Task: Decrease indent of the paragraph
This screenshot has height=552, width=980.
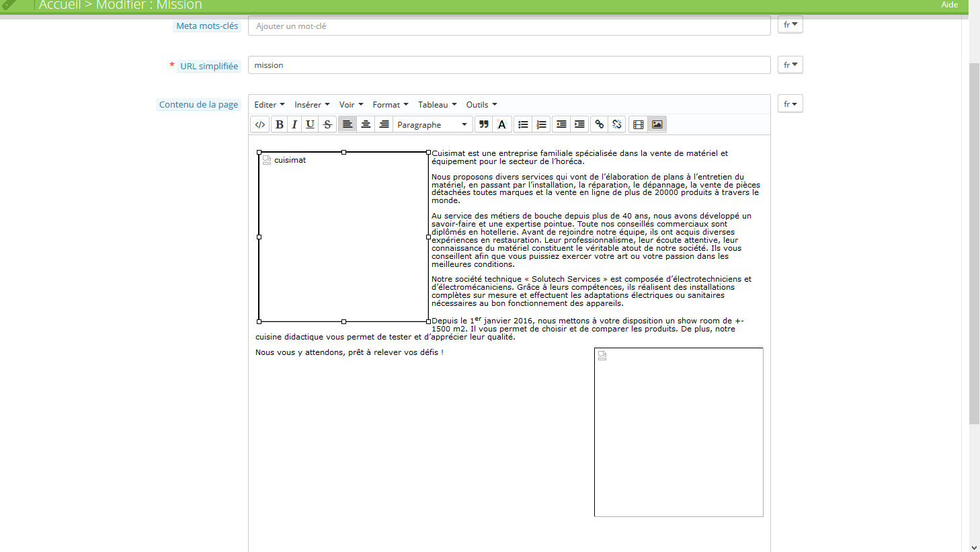Action: [561, 124]
